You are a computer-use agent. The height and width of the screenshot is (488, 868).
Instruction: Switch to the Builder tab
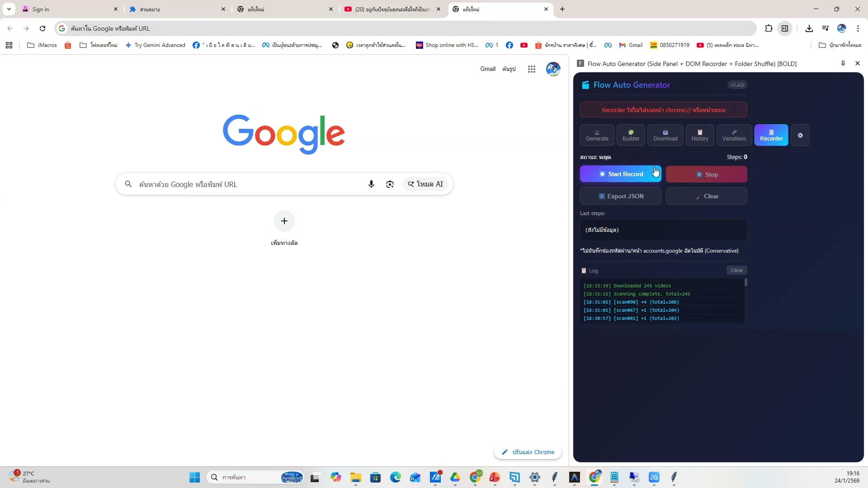tap(631, 135)
